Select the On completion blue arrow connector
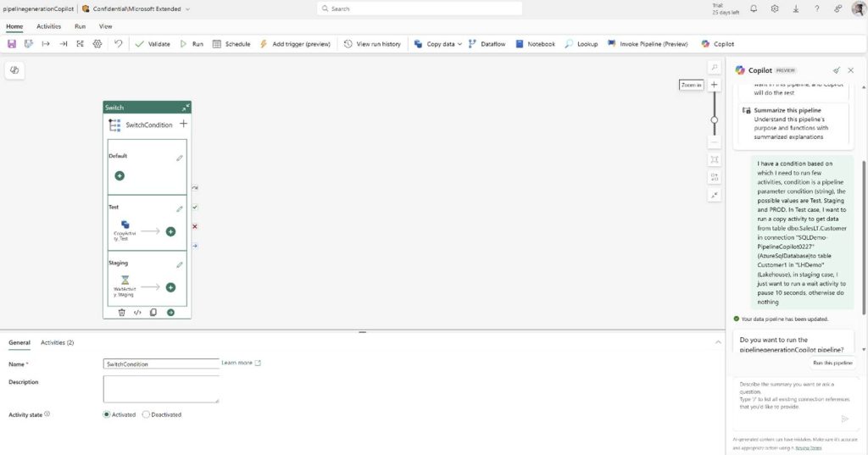This screenshot has width=868, height=455. point(195,246)
